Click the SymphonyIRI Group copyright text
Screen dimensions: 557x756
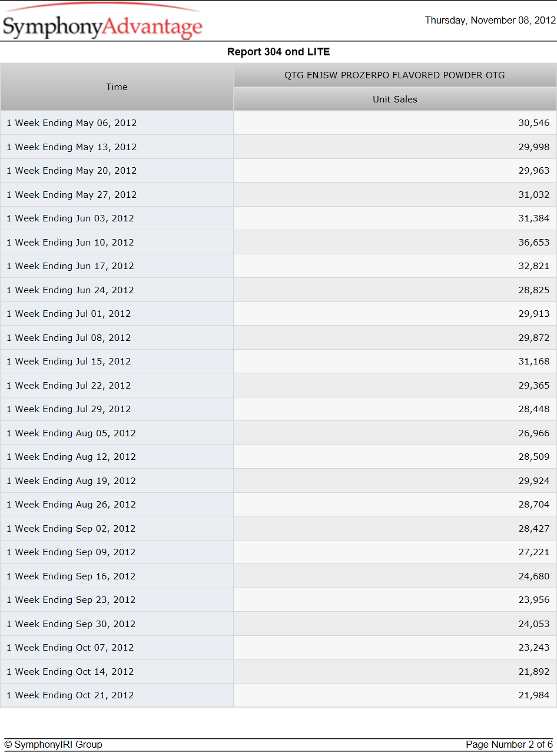click(x=53, y=745)
